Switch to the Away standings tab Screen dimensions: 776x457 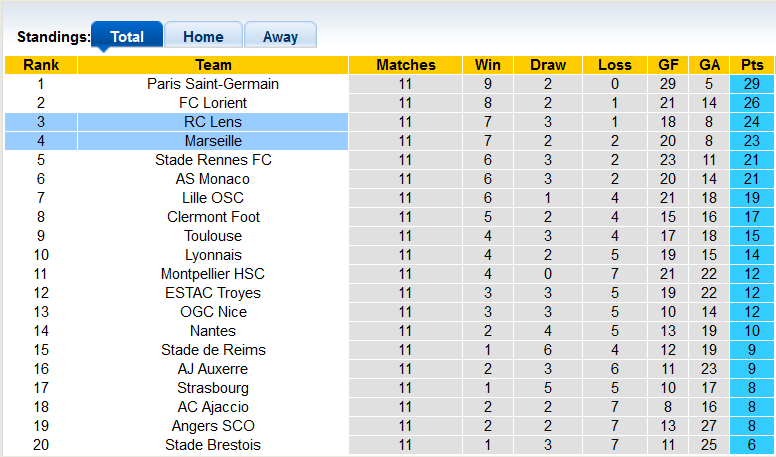280,37
